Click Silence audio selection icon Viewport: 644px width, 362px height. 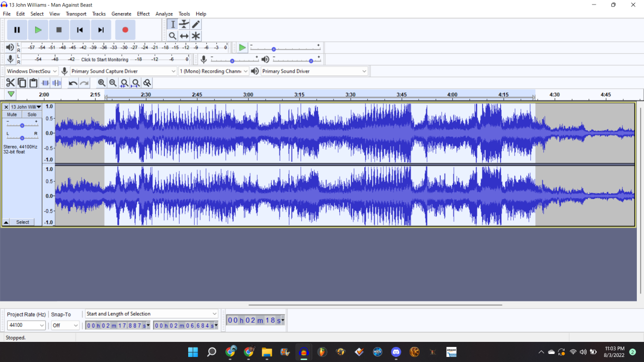(x=57, y=83)
